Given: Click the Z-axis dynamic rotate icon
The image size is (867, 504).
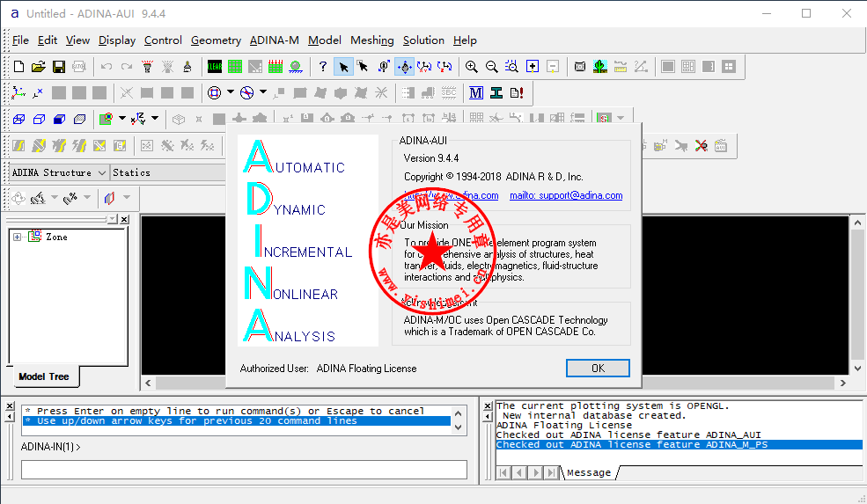Looking at the screenshot, I should (445, 67).
